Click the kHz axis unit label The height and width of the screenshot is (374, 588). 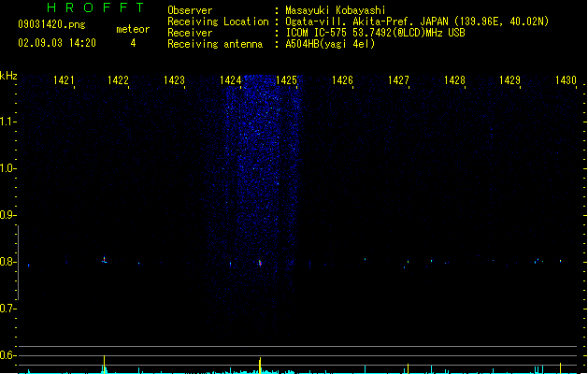tap(8, 76)
